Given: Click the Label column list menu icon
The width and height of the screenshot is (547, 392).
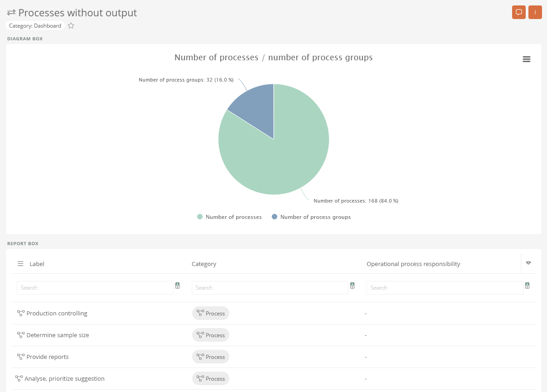Looking at the screenshot, I should (20, 264).
